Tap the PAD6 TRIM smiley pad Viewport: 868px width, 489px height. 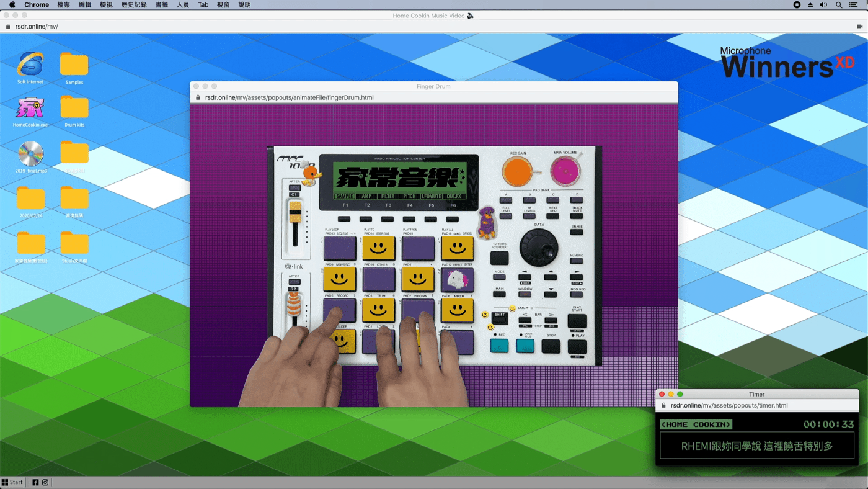point(378,310)
